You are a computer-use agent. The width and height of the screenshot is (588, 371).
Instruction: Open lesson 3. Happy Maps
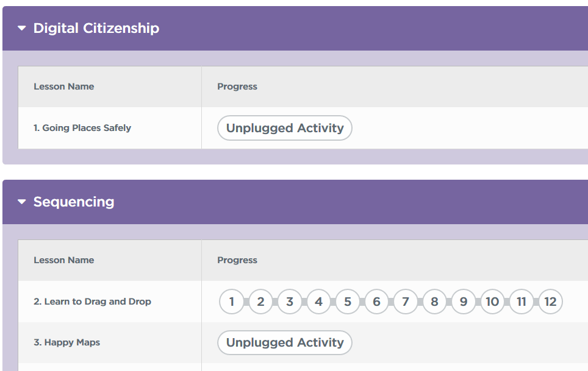pos(66,342)
